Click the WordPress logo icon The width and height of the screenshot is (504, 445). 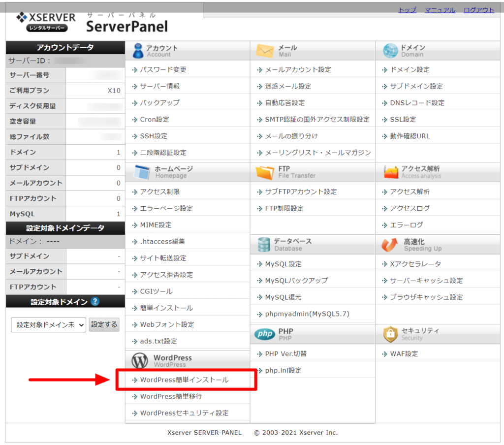tap(140, 360)
